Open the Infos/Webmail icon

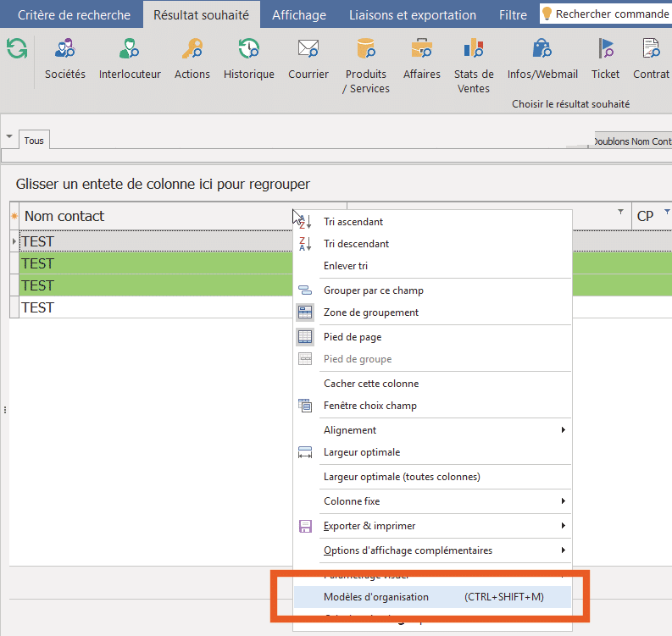(x=542, y=49)
